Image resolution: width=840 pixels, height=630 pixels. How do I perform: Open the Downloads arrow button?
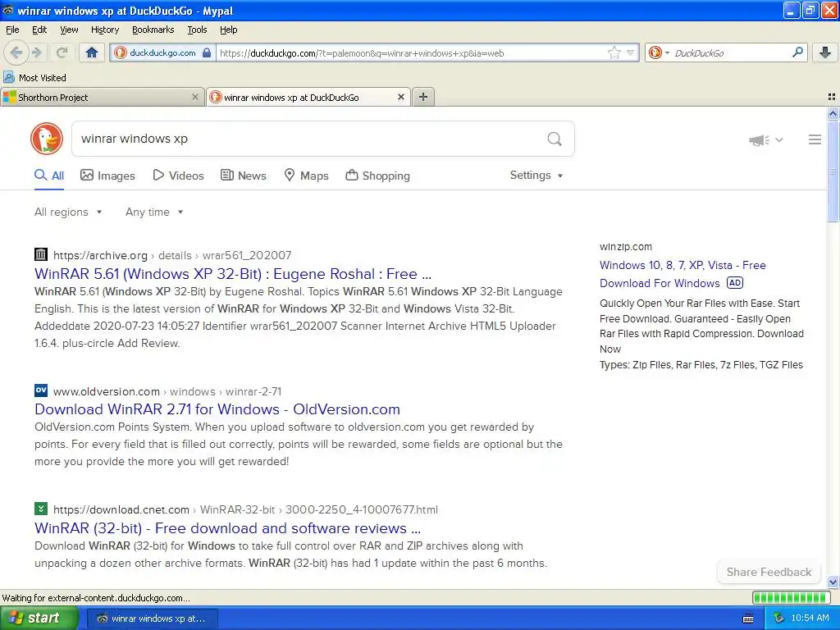[x=825, y=52]
